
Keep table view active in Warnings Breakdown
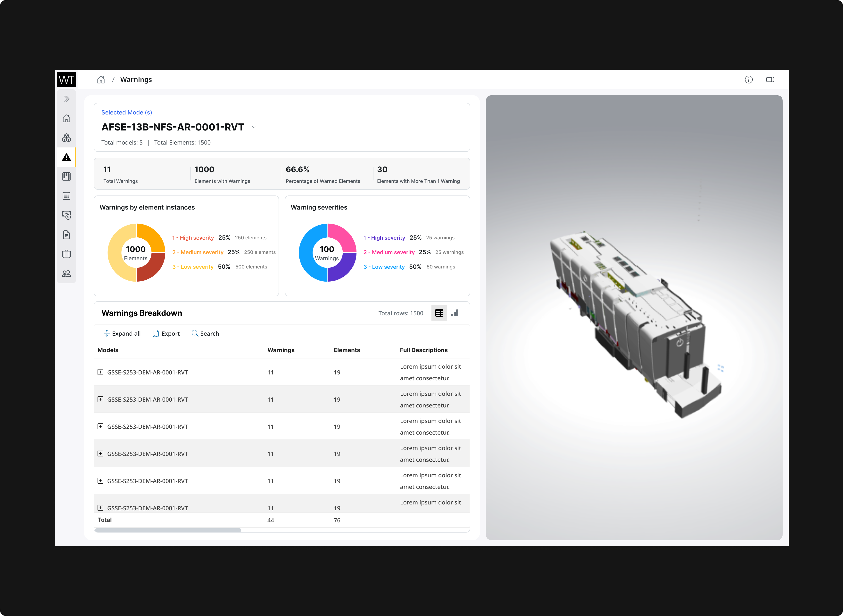pyautogui.click(x=439, y=313)
